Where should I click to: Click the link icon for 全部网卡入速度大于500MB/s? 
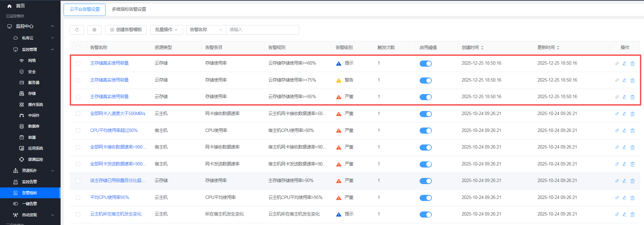pos(617,114)
